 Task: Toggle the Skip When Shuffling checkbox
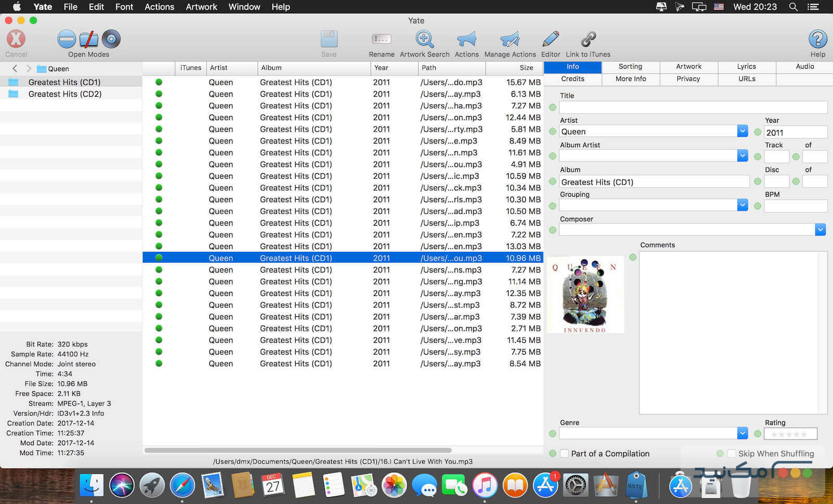point(732,454)
